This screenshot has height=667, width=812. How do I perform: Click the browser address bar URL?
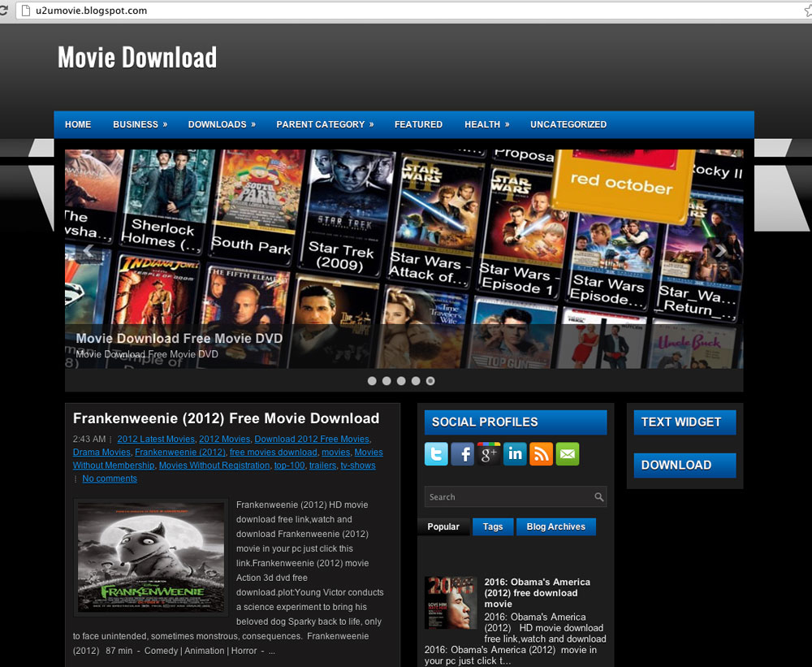coord(91,11)
